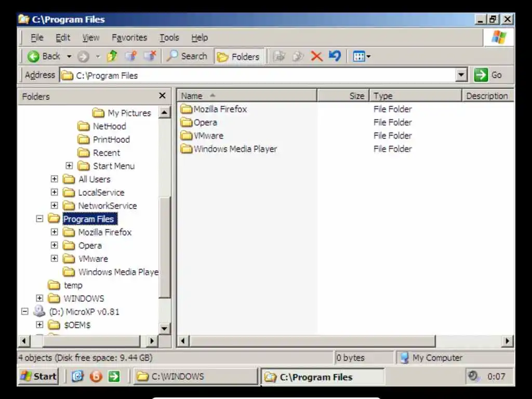Viewport: 532px width, 399px height.
Task: Sort by the Description column header
Action: click(488, 96)
